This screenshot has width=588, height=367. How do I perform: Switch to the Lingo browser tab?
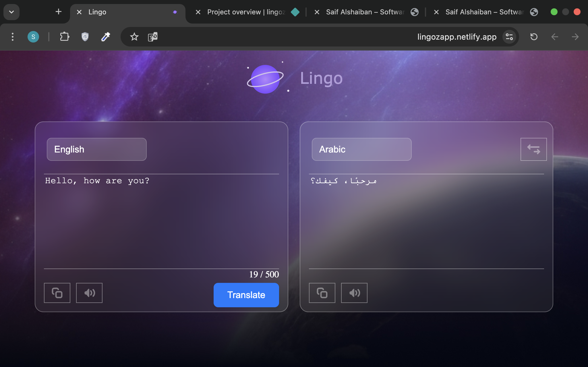pyautogui.click(x=128, y=12)
